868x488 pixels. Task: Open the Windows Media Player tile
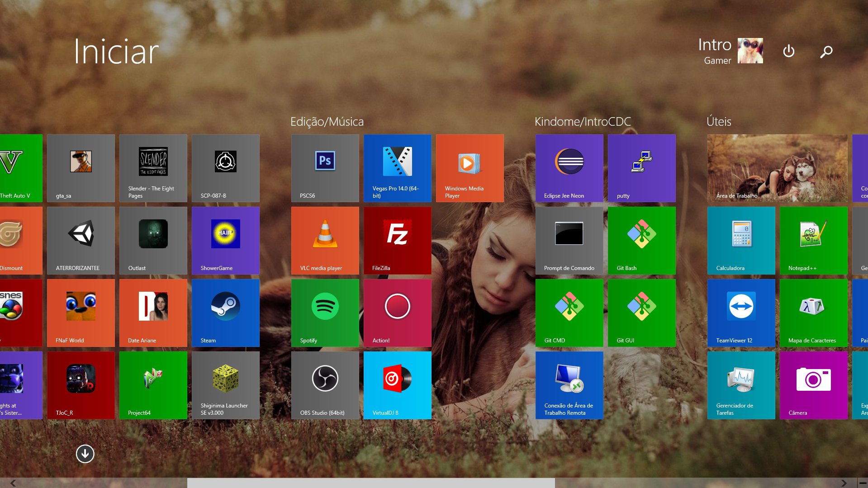tap(470, 168)
